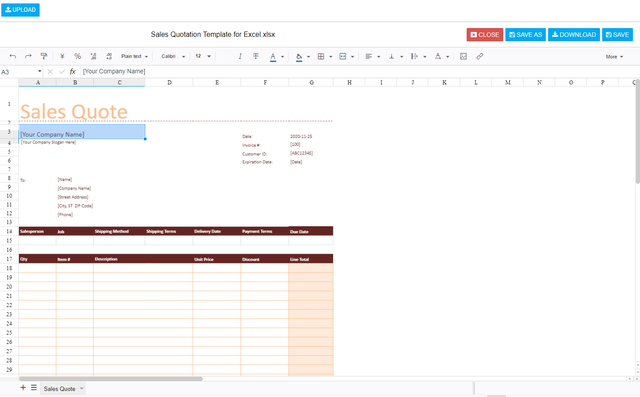This screenshot has width=640, height=397.
Task: Select the Unit Price header cell
Action: (x=217, y=259)
